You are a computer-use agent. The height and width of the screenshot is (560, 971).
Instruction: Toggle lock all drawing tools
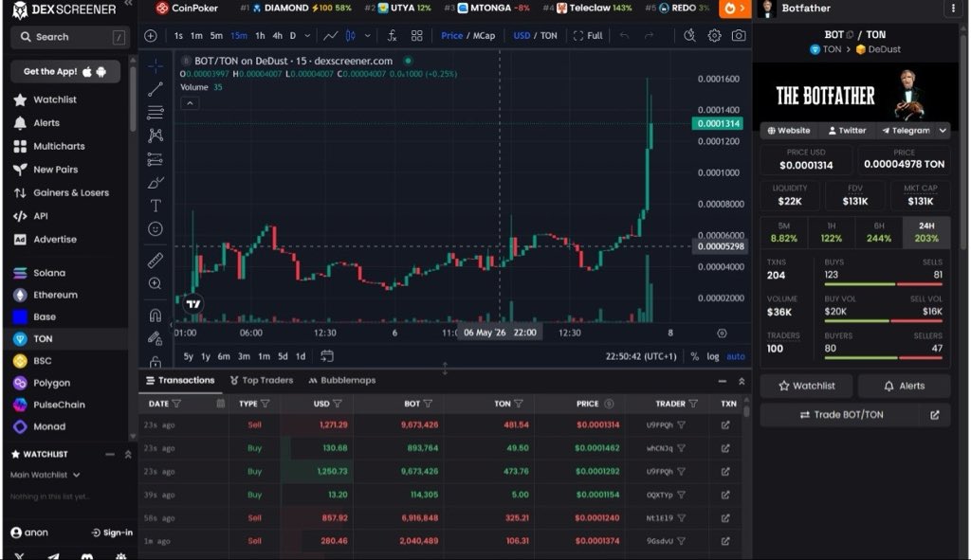click(x=155, y=361)
